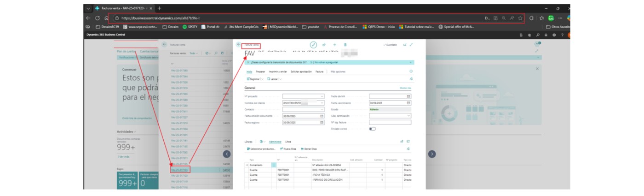The image size is (644, 196).
Task: Open invoice in new window icon
Action: 405,45
